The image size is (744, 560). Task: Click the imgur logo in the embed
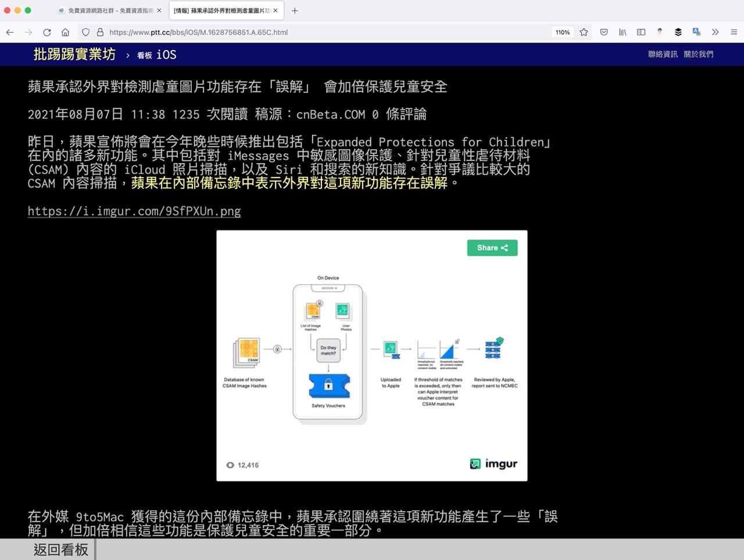click(493, 464)
